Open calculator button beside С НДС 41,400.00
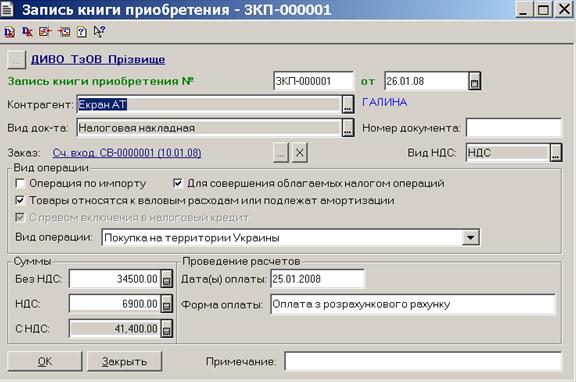Image resolution: width=576 pixels, height=382 pixels. (166, 329)
